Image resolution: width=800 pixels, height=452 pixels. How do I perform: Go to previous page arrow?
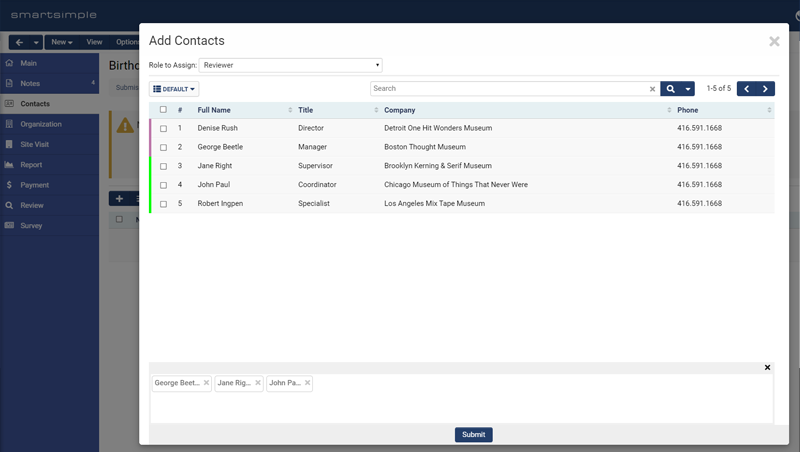click(746, 89)
